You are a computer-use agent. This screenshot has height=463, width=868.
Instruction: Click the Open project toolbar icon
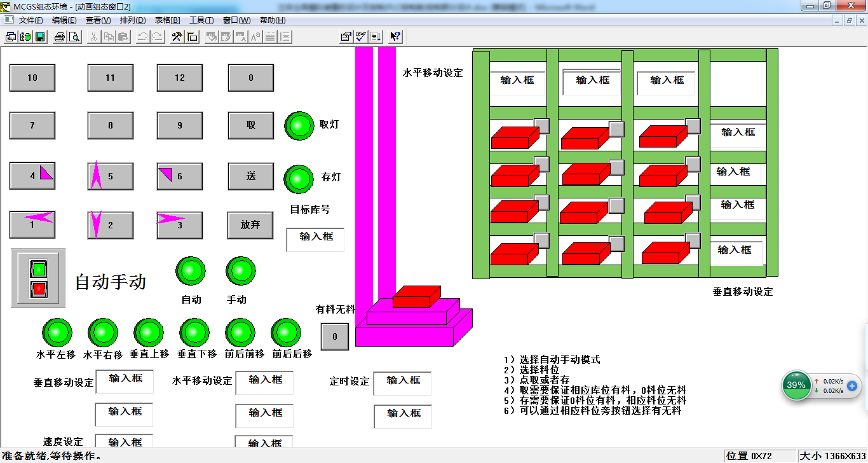(x=26, y=36)
